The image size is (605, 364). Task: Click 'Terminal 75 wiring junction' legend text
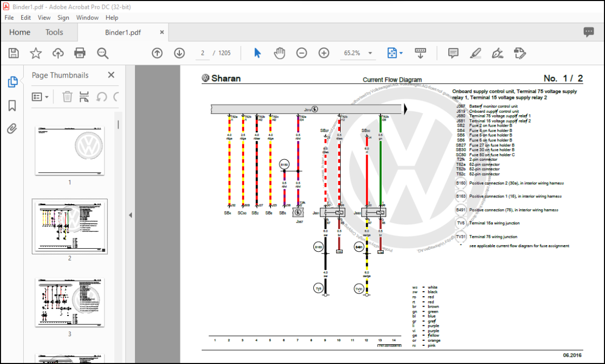(x=493, y=237)
